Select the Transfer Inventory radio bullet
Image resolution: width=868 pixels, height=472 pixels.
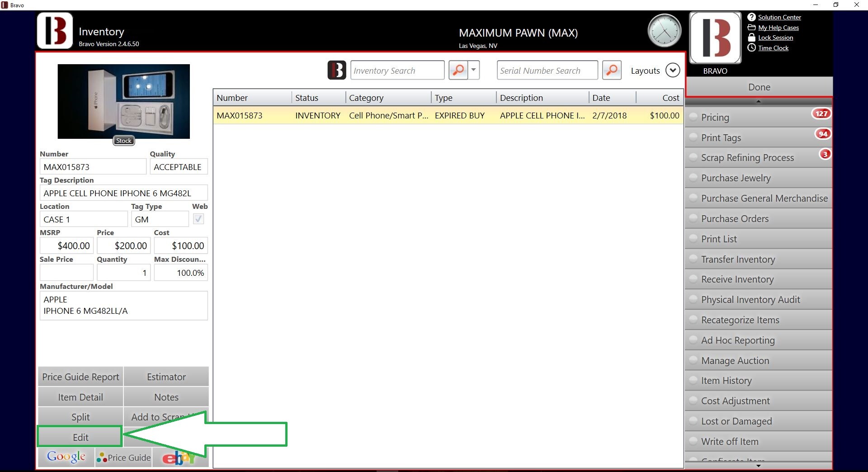pos(693,259)
